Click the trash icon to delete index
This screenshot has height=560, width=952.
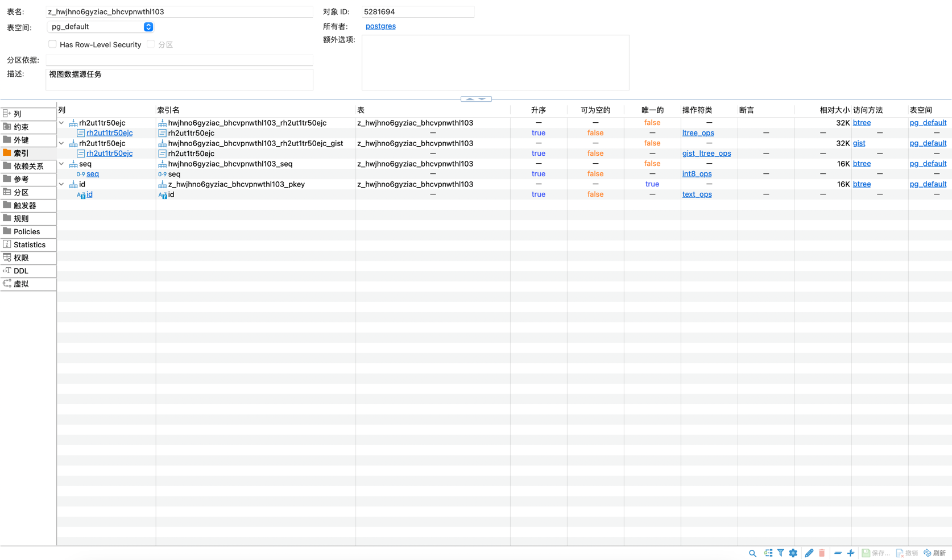(822, 553)
